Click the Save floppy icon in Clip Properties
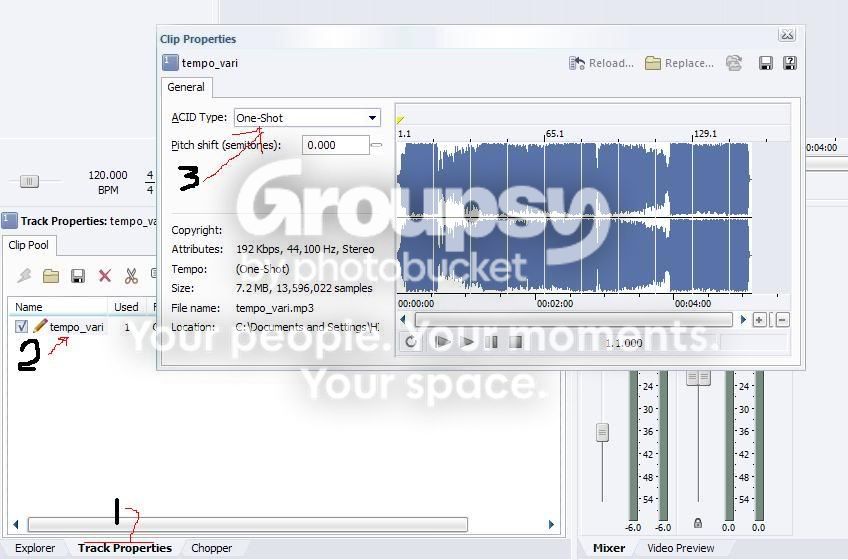The image size is (848, 560). (x=766, y=63)
